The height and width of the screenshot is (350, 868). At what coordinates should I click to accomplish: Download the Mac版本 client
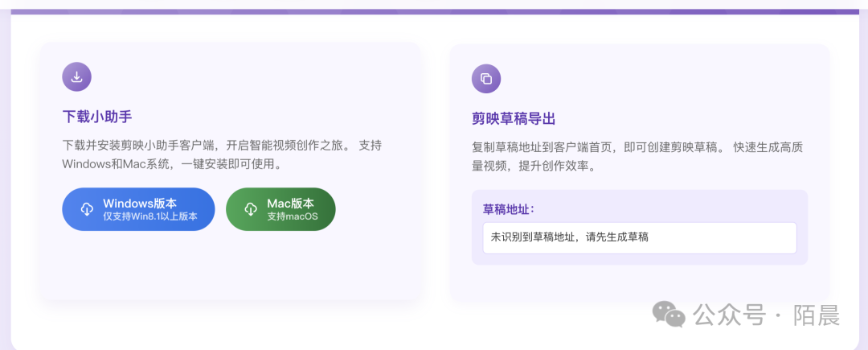tap(280, 209)
